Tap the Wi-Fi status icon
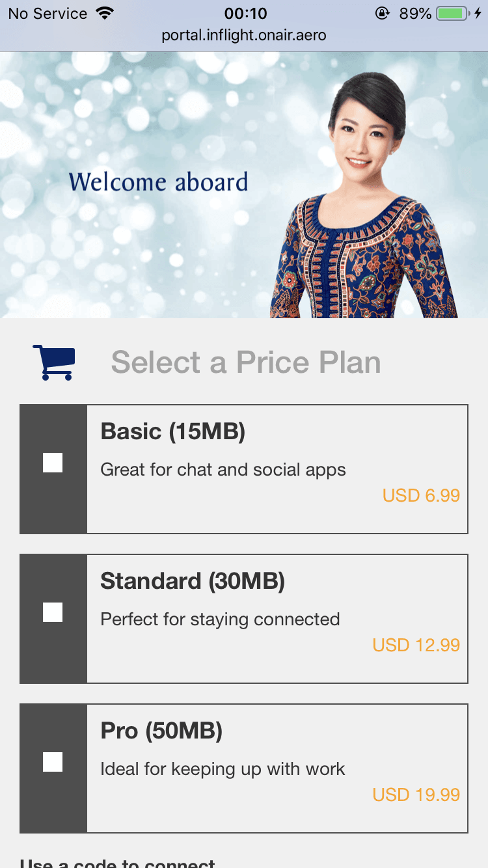 pyautogui.click(x=103, y=14)
